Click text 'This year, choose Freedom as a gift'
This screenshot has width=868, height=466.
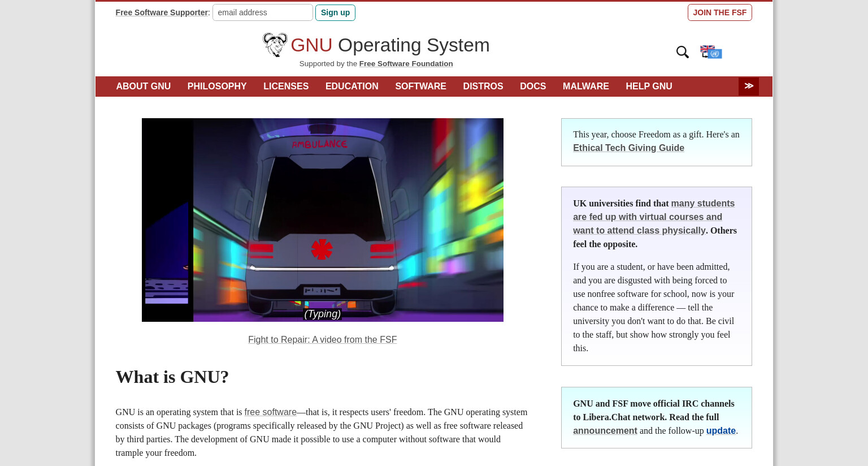[638, 135]
